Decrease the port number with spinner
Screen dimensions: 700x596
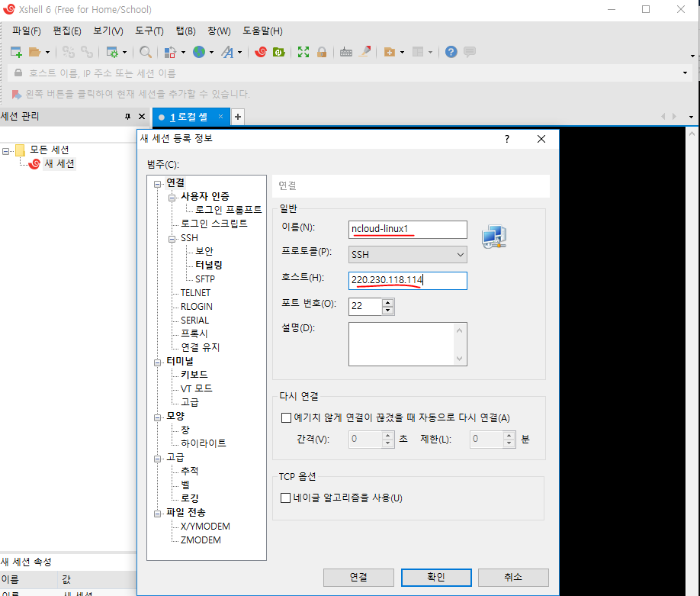pos(388,311)
